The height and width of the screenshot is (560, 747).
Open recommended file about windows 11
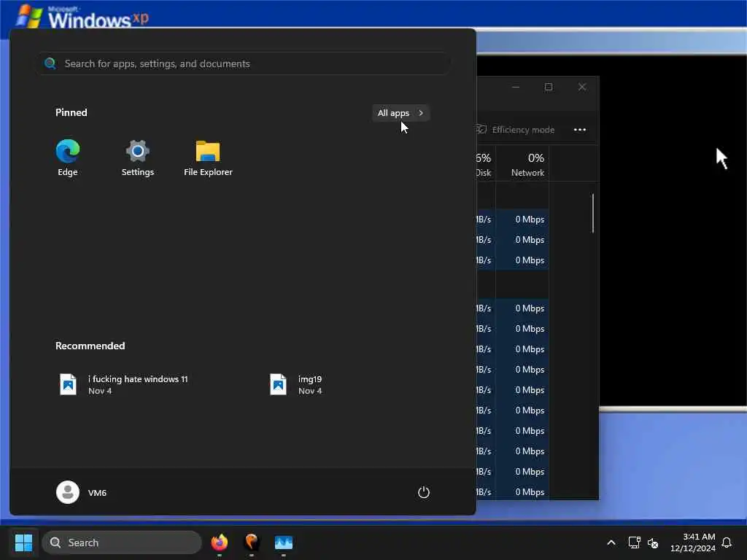(x=124, y=384)
